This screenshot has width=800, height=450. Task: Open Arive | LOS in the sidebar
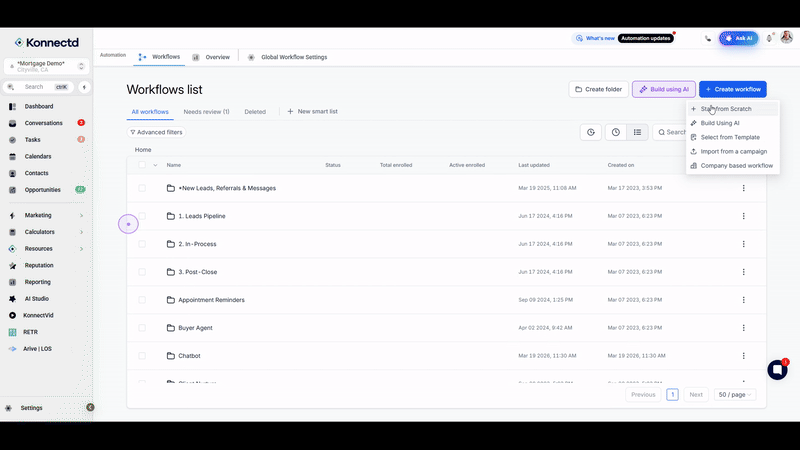[37, 349]
